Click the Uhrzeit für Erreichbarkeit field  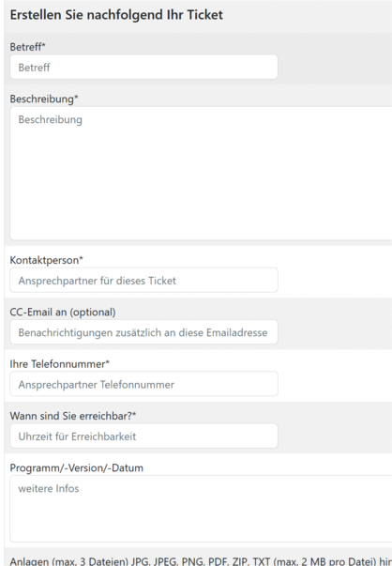[143, 436]
